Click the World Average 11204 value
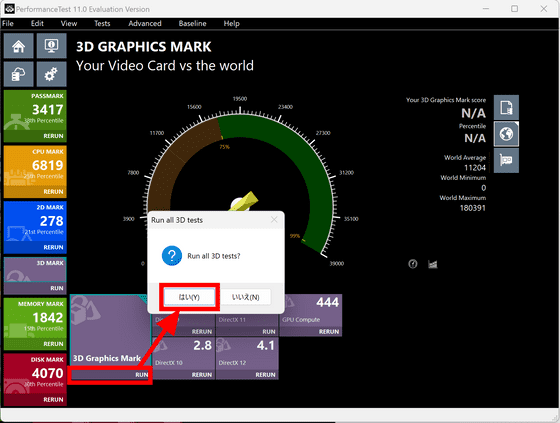Viewport: 560px width, 423px height. tap(475, 168)
